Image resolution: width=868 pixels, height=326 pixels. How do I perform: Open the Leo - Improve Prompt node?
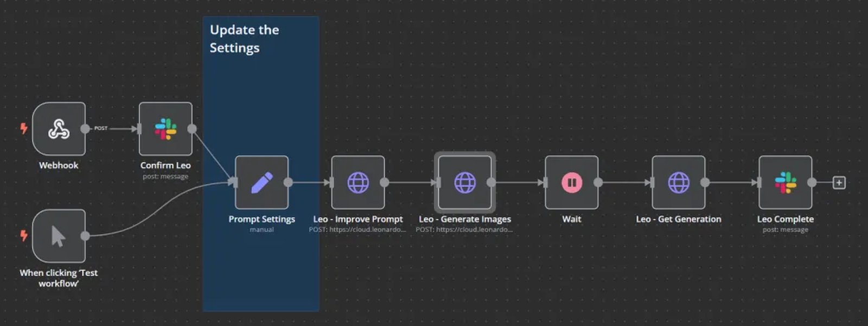click(x=358, y=183)
